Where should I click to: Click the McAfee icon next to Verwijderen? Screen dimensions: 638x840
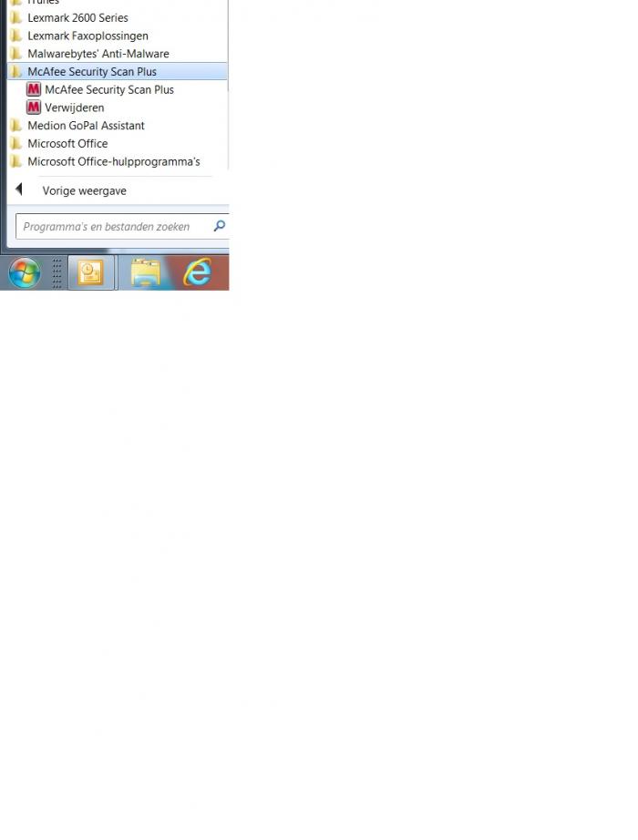coord(33,108)
